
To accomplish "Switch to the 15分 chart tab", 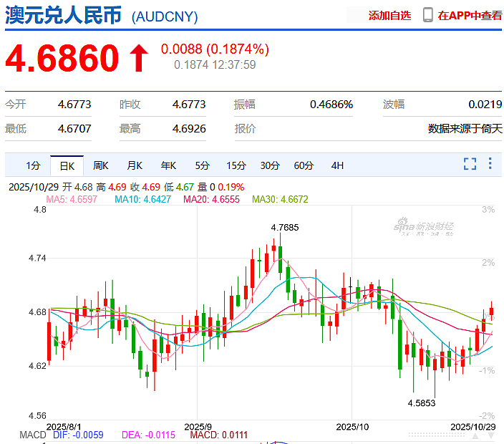I will pos(236,165).
